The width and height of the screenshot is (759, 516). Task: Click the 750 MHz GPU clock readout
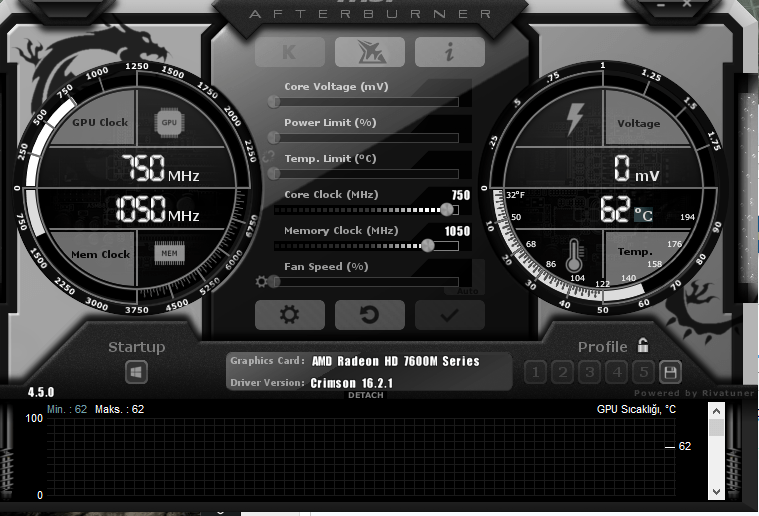(x=160, y=168)
